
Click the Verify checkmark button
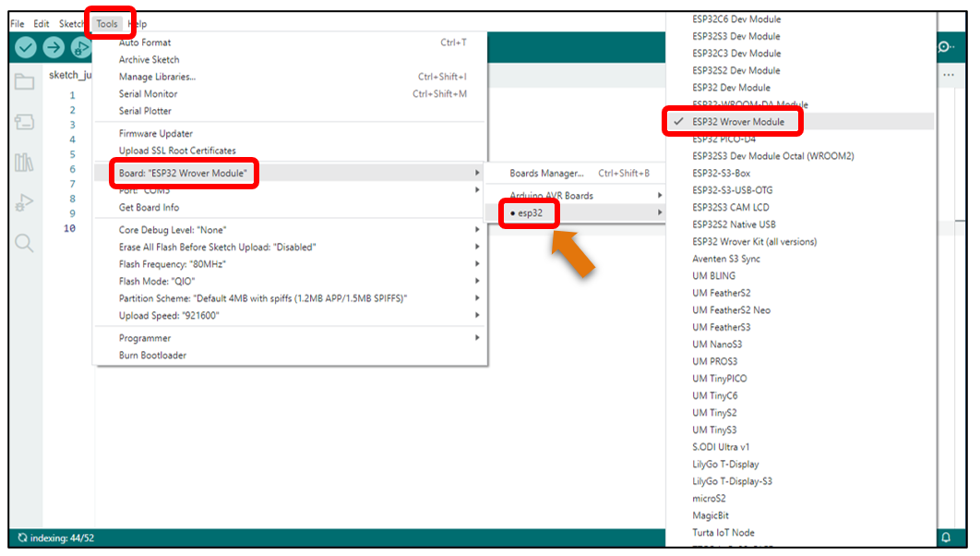pos(26,47)
